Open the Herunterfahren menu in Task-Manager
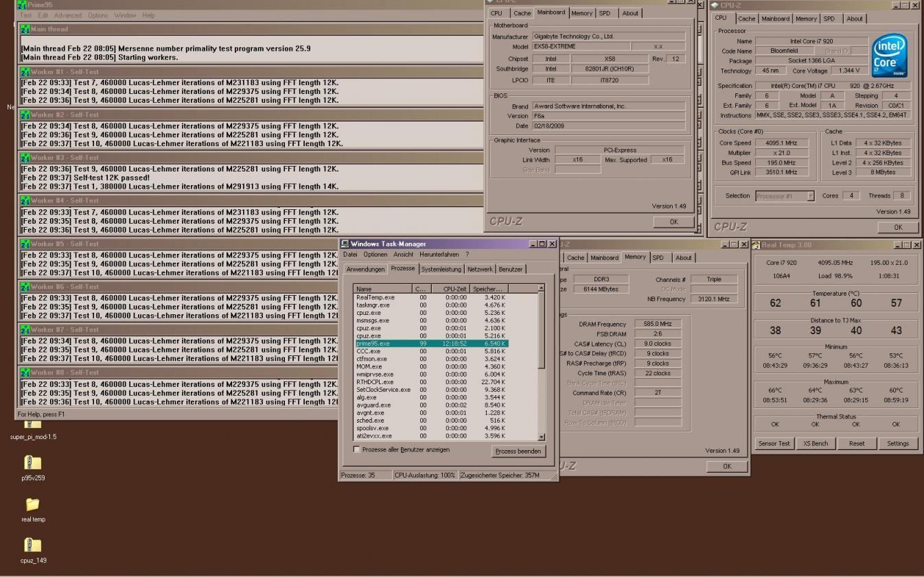This screenshot has width=924, height=577. [439, 255]
